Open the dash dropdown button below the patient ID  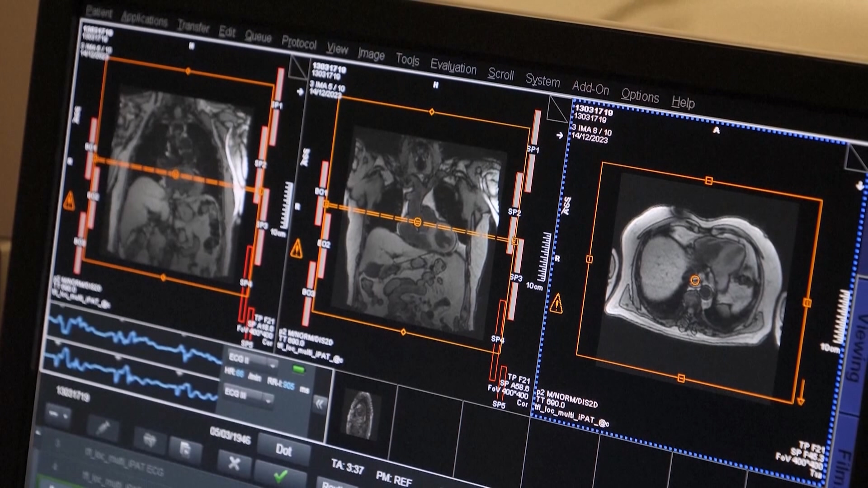pos(59,414)
